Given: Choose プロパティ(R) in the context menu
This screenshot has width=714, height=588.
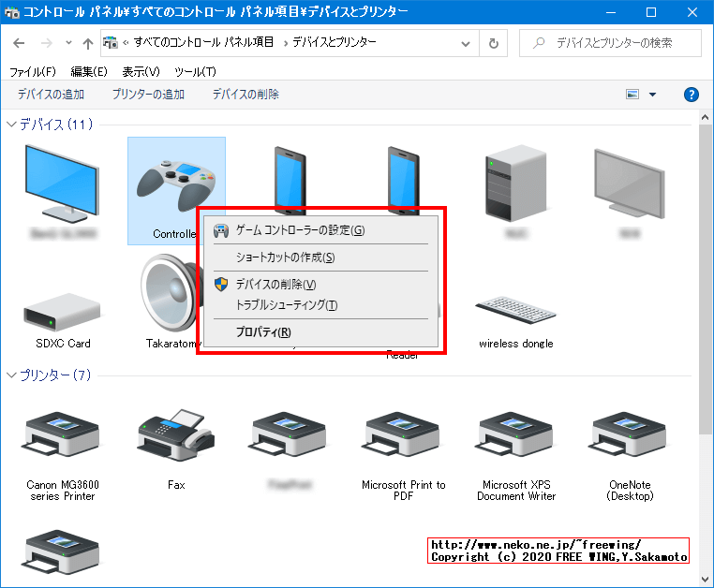Looking at the screenshot, I should [x=320, y=332].
